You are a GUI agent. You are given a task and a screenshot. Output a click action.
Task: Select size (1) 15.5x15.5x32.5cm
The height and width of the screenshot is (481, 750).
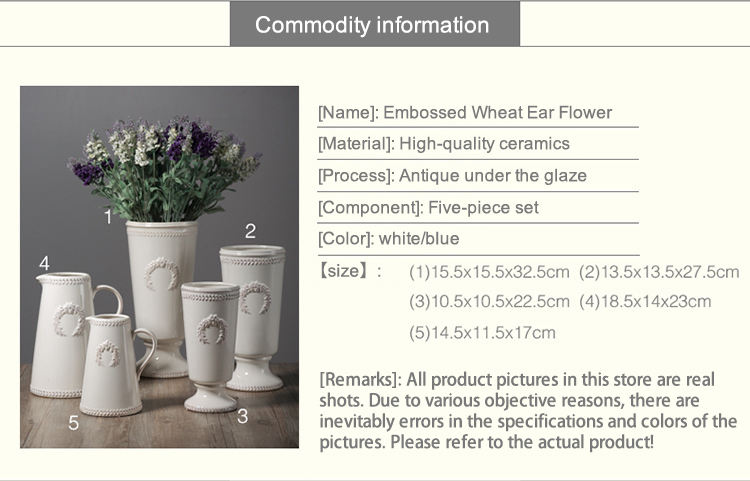489,272
